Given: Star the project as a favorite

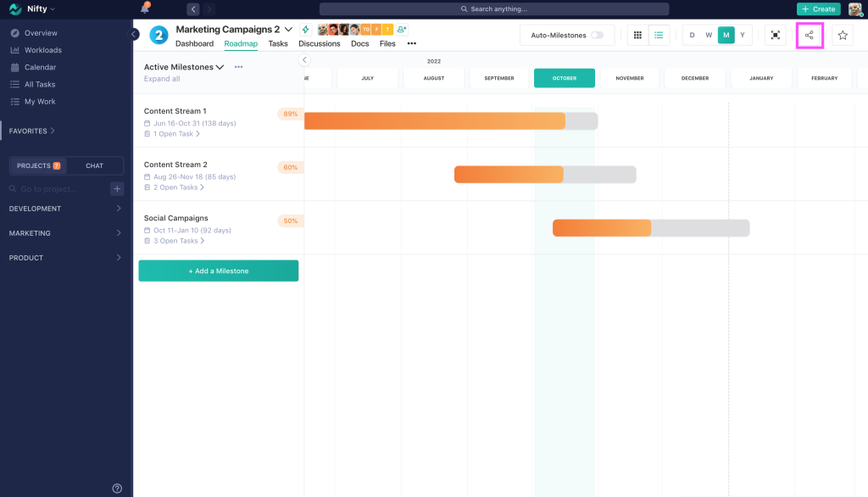Looking at the screenshot, I should coord(843,36).
